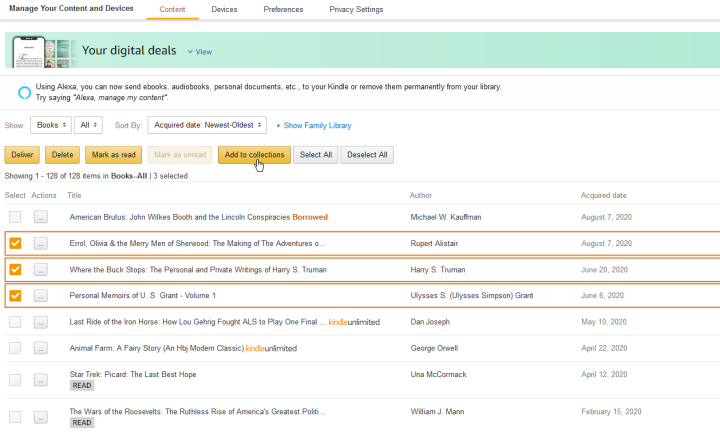Click the Personal Memoirs of U. S. Grant title
The height and width of the screenshot is (432, 720).
[x=142, y=295]
